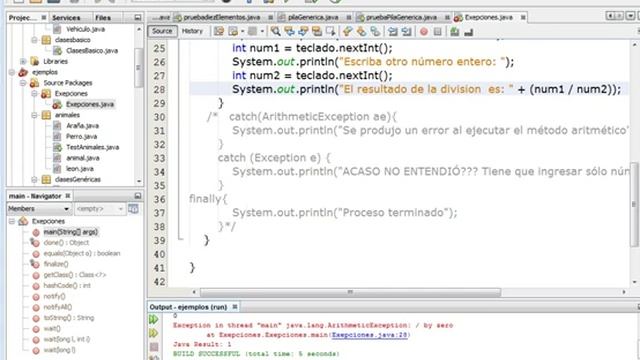Minimize the Projects window group

(x=138, y=18)
